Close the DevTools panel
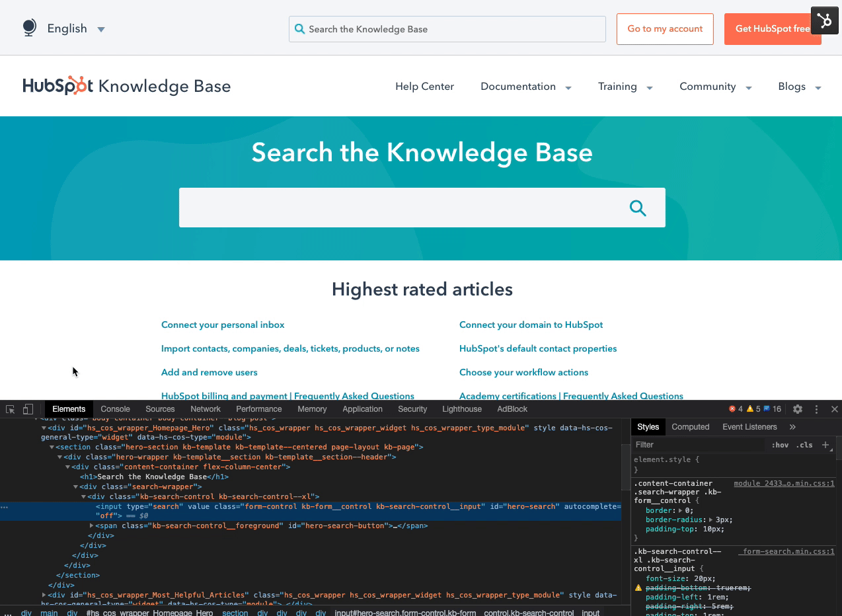 point(834,409)
